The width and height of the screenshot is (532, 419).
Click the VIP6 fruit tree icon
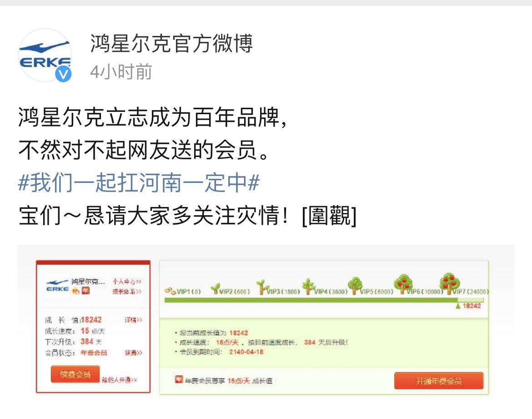[403, 284]
